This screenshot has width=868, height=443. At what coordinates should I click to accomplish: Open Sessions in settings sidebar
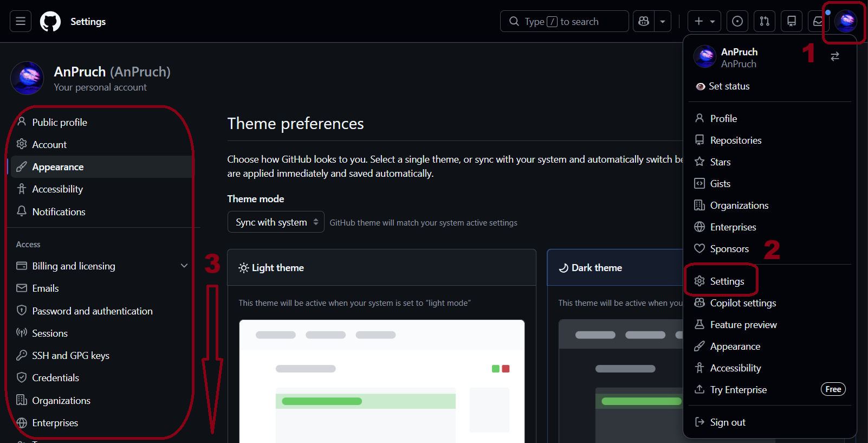coord(101,333)
